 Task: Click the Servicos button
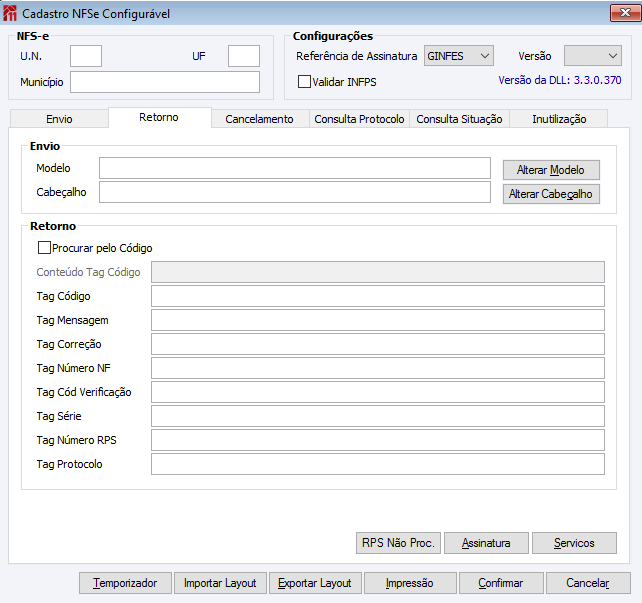click(574, 543)
